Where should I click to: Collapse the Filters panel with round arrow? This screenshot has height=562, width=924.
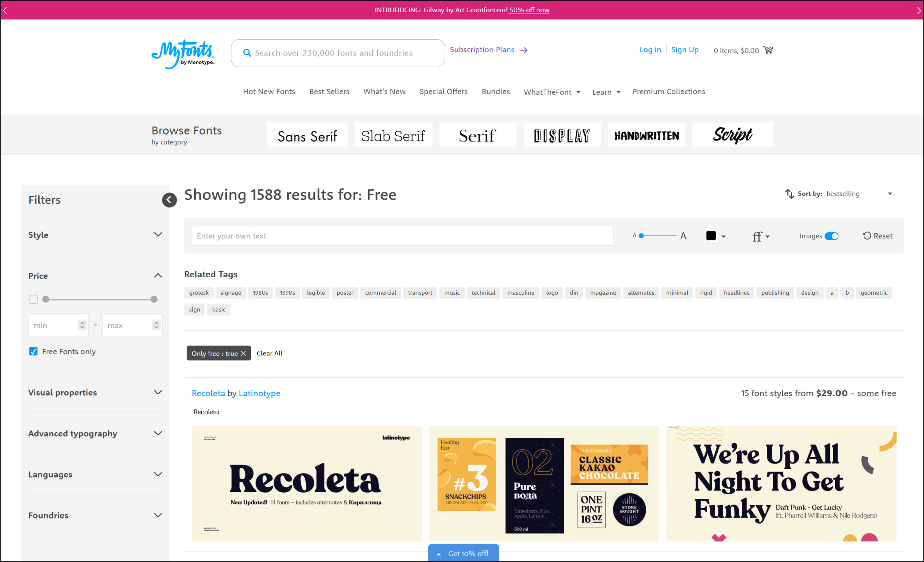(169, 200)
